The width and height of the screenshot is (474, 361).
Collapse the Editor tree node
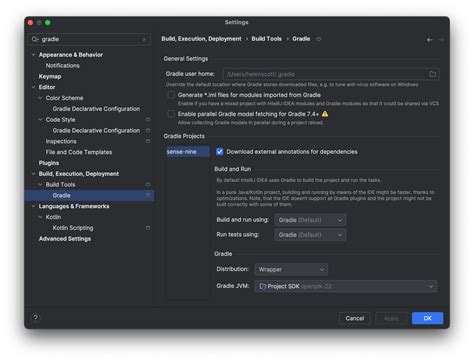[33, 87]
